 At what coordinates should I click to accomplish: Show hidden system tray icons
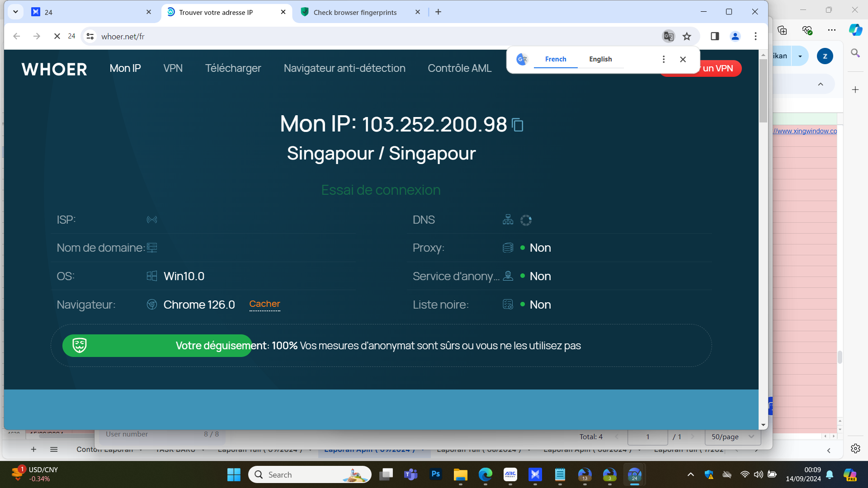pyautogui.click(x=690, y=474)
